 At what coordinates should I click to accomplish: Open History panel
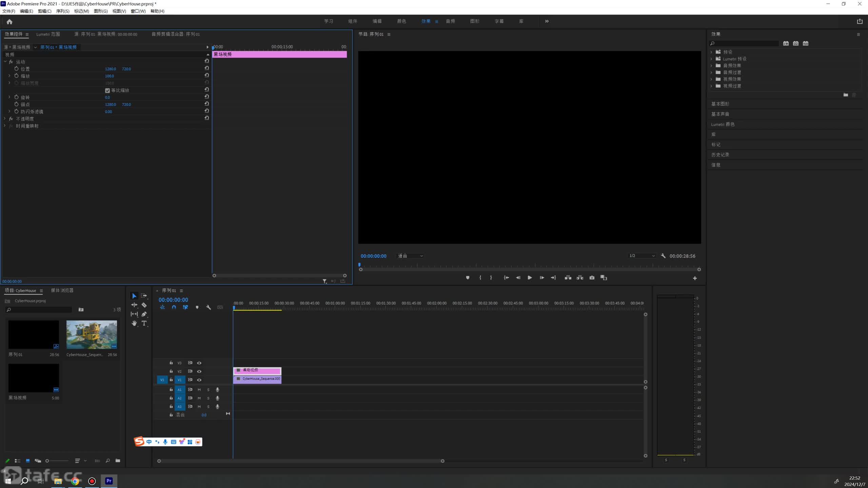click(x=720, y=155)
